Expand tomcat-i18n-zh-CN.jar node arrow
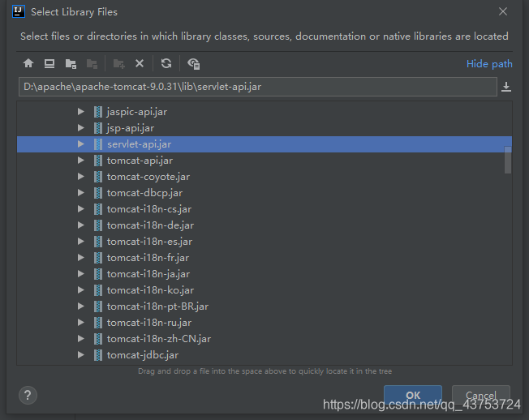 pyautogui.click(x=81, y=338)
